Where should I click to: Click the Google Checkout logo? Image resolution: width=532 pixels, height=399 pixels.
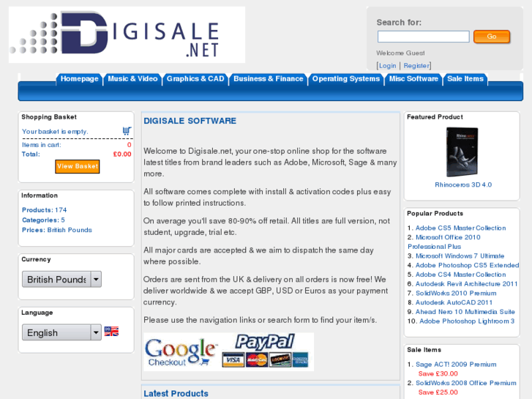(x=181, y=352)
